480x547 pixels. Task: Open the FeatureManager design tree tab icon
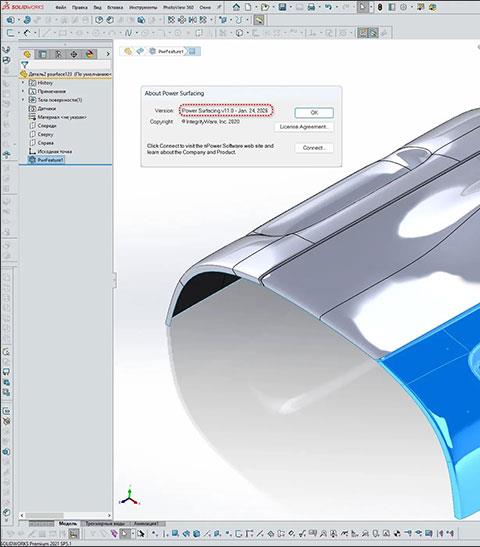[27, 54]
